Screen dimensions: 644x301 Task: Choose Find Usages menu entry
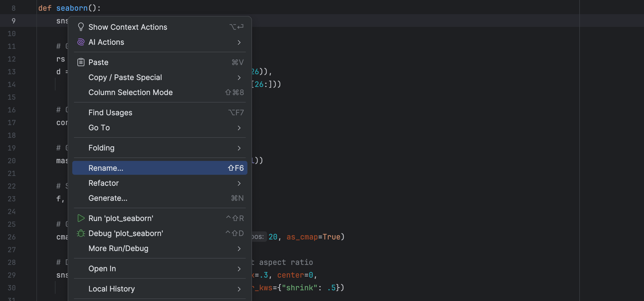click(110, 113)
